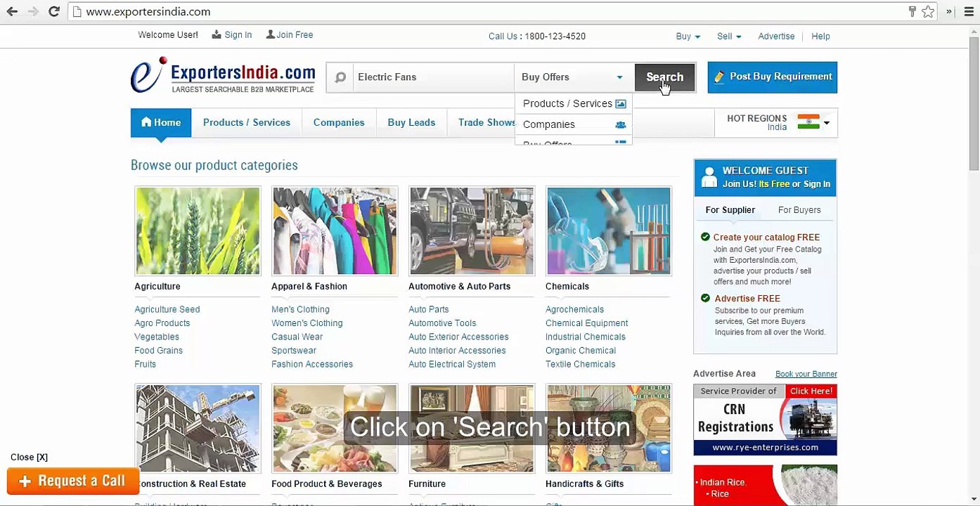Open Auto Electrical System link
This screenshot has width=980, height=506.
click(452, 364)
